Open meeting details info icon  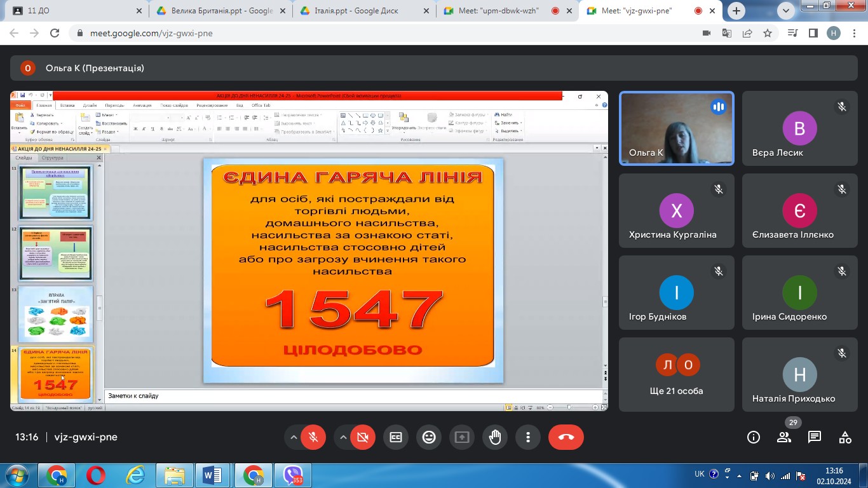pos(754,437)
